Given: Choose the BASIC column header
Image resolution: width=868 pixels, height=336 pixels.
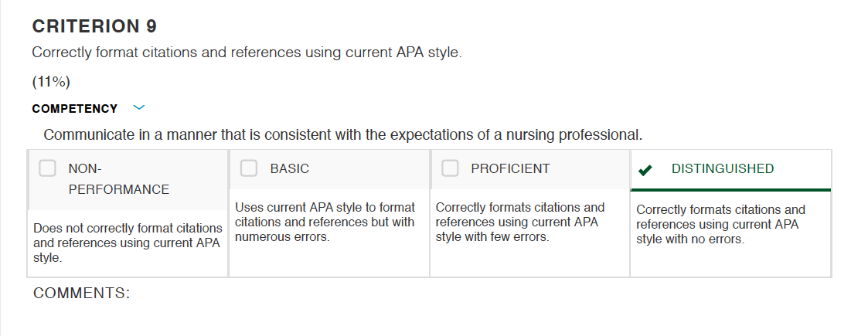Looking at the screenshot, I should pos(290,169).
